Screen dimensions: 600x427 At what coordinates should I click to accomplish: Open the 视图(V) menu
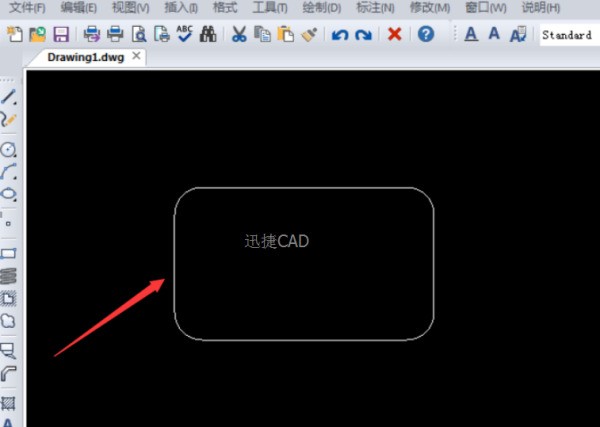click(130, 7)
